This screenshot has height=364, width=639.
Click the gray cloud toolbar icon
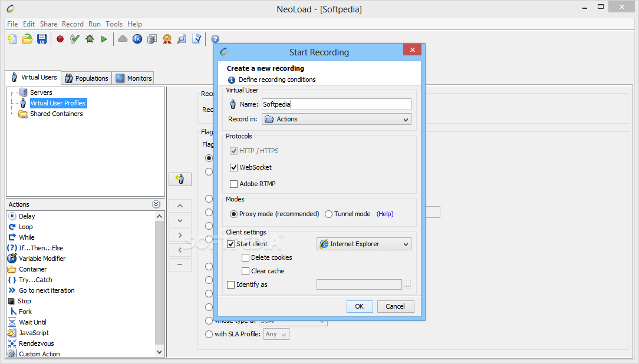pyautogui.click(x=122, y=39)
